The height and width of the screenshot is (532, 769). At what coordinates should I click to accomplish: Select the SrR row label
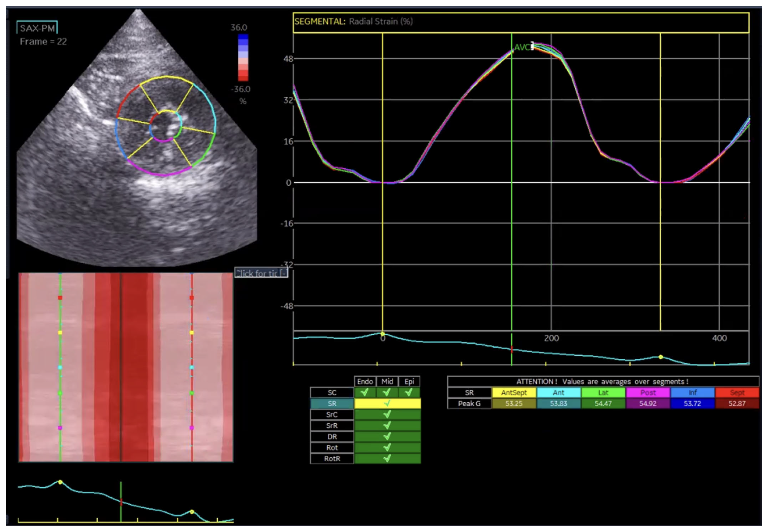[x=332, y=425]
